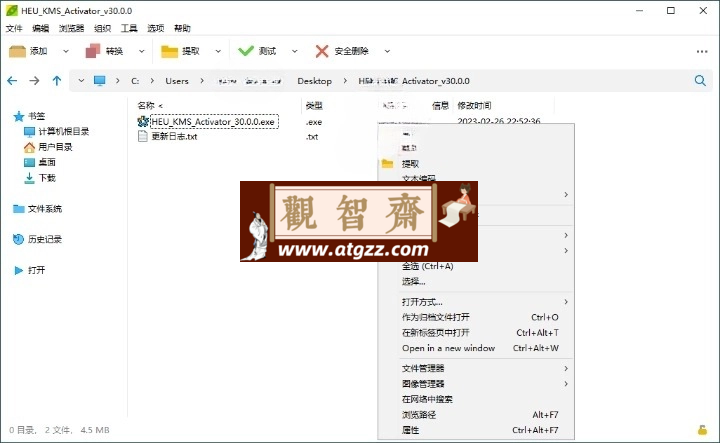Open the Test (测试) dropdown arrow
Screen dimensions: 720x443
point(294,51)
